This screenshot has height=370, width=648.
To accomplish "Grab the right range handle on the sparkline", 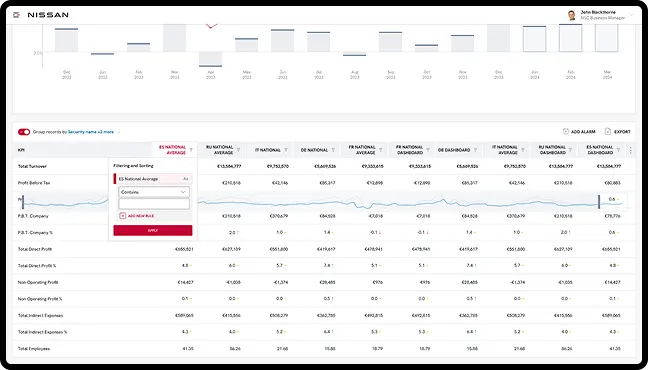I will (x=598, y=202).
